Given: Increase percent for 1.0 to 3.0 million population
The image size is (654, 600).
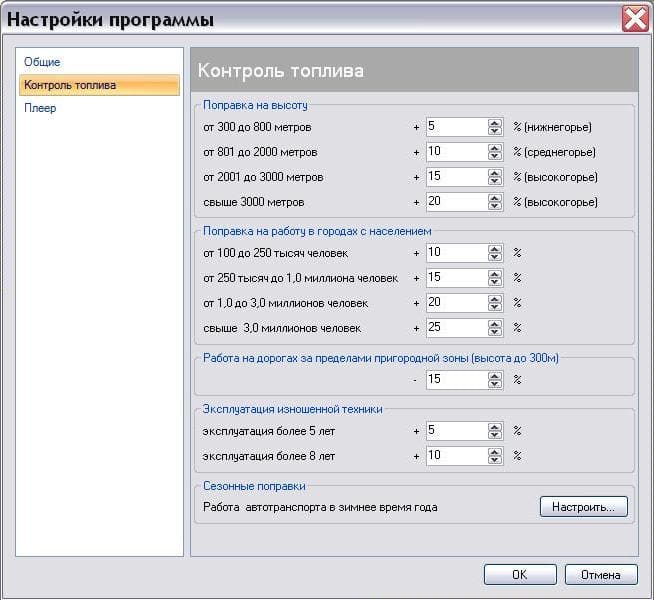Looking at the screenshot, I should tap(494, 299).
